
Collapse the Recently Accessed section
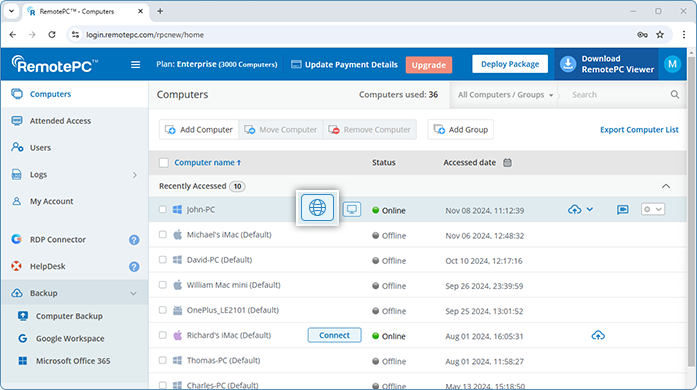point(665,186)
